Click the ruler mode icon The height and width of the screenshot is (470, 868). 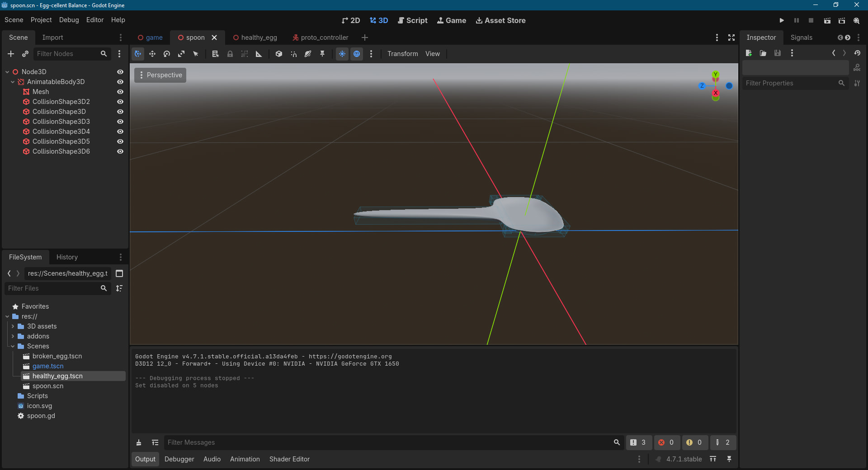(x=259, y=54)
